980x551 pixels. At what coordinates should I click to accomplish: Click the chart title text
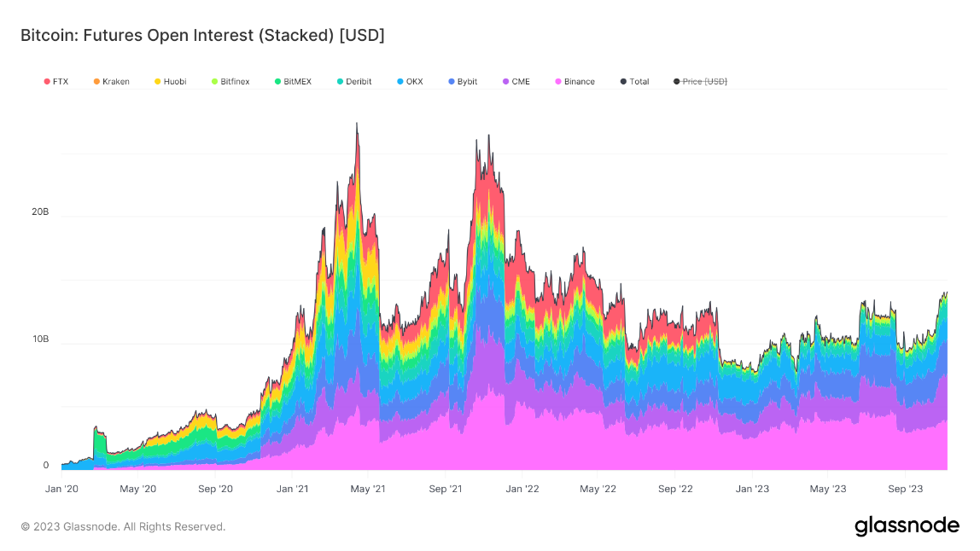pyautogui.click(x=202, y=35)
